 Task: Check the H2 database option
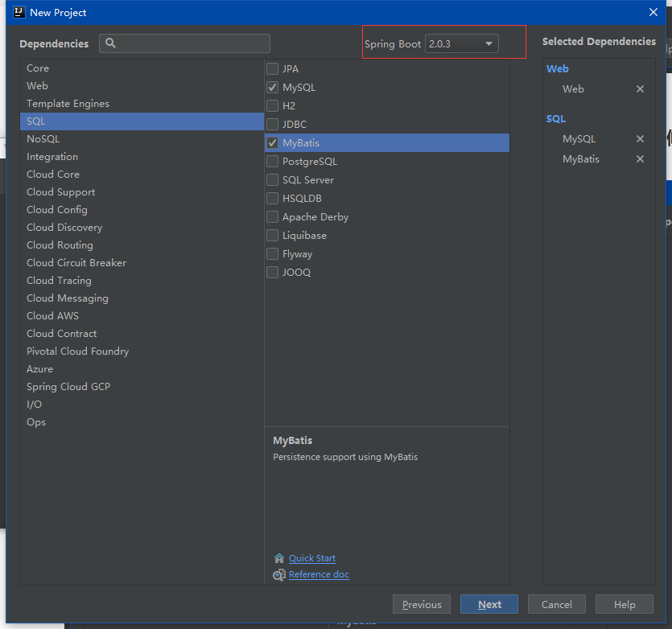[273, 106]
